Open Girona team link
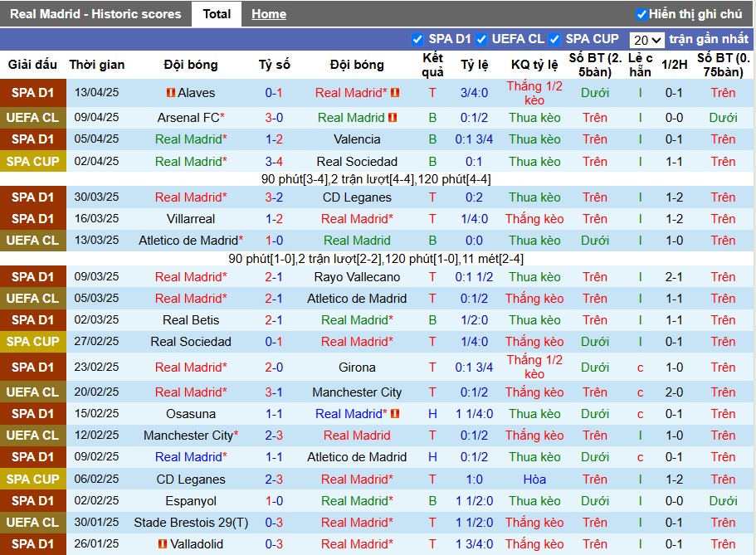Viewport: 756px width, 555px height. [357, 368]
